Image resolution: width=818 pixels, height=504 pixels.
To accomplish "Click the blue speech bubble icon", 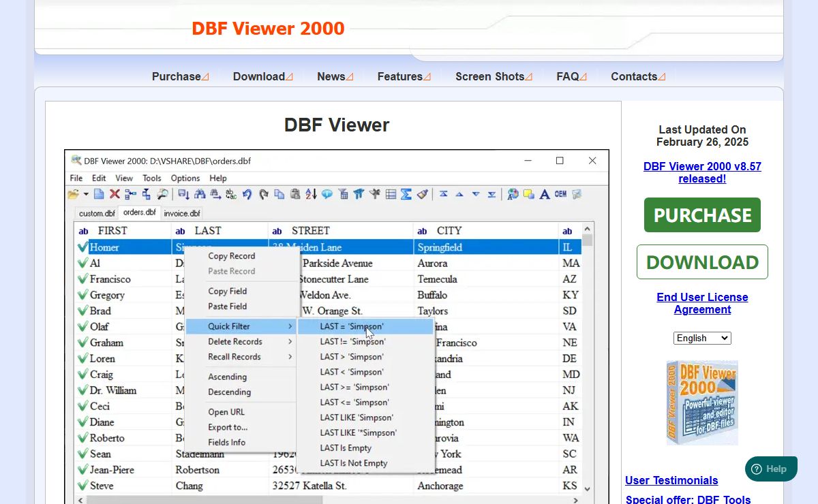I will click(327, 194).
